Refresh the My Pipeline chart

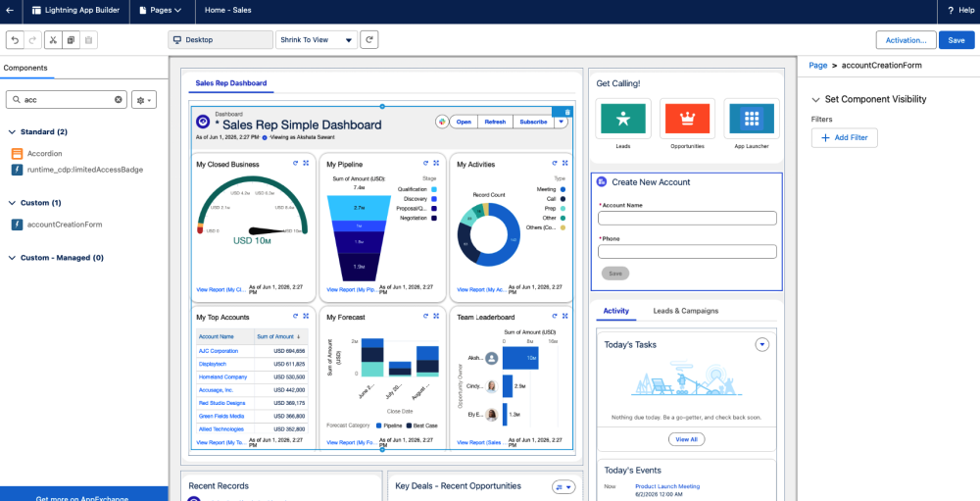click(x=425, y=164)
